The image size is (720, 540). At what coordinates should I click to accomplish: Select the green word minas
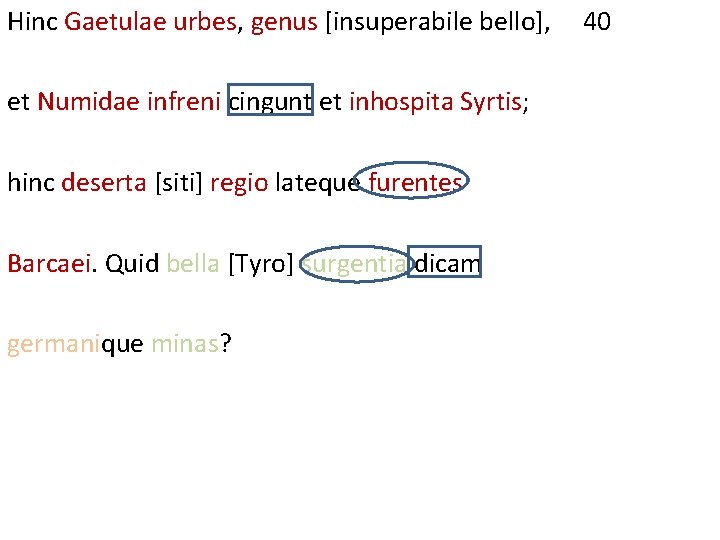click(x=185, y=344)
